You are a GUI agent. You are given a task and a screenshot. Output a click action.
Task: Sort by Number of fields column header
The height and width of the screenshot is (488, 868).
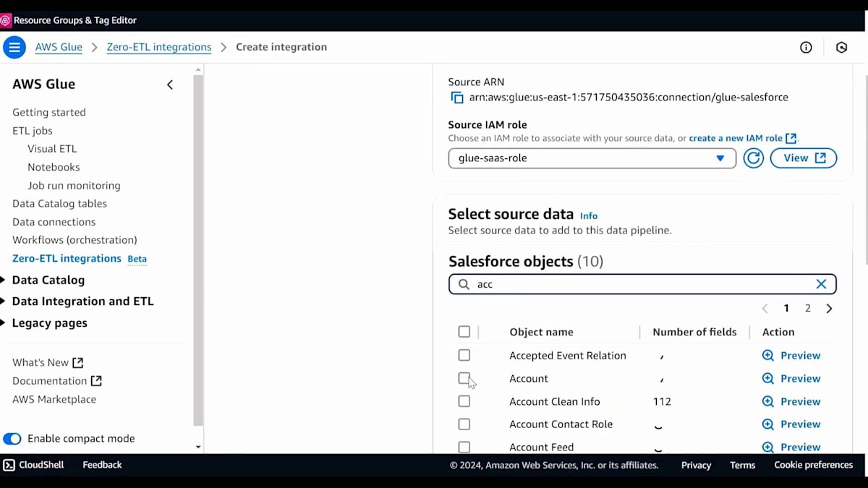coord(694,332)
